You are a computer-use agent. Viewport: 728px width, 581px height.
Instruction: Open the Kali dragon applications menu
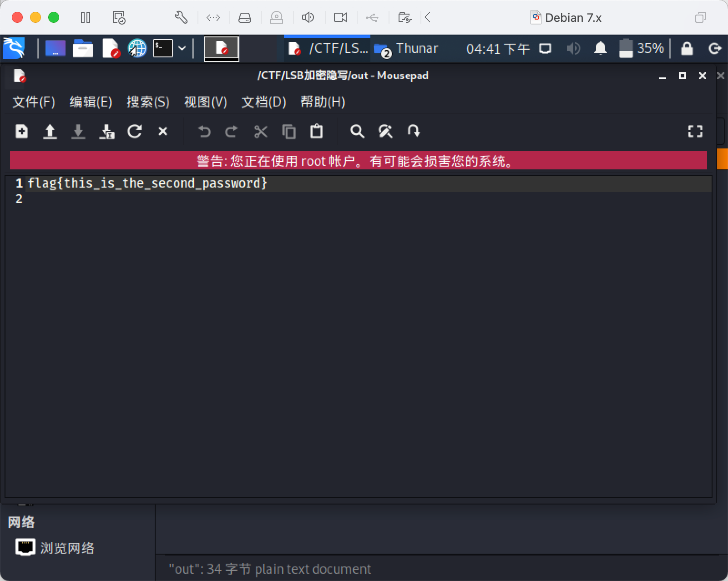click(x=14, y=48)
